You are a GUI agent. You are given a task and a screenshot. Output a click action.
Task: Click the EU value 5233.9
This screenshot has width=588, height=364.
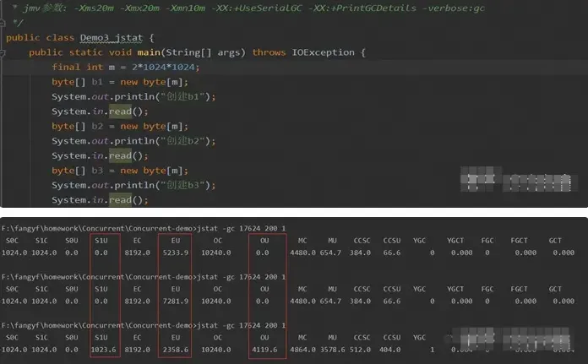coord(176,253)
